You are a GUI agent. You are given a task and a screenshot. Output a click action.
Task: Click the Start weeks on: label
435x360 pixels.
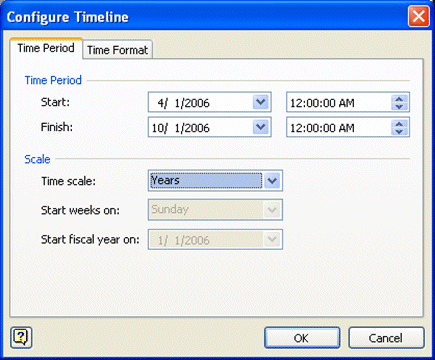[80, 210]
